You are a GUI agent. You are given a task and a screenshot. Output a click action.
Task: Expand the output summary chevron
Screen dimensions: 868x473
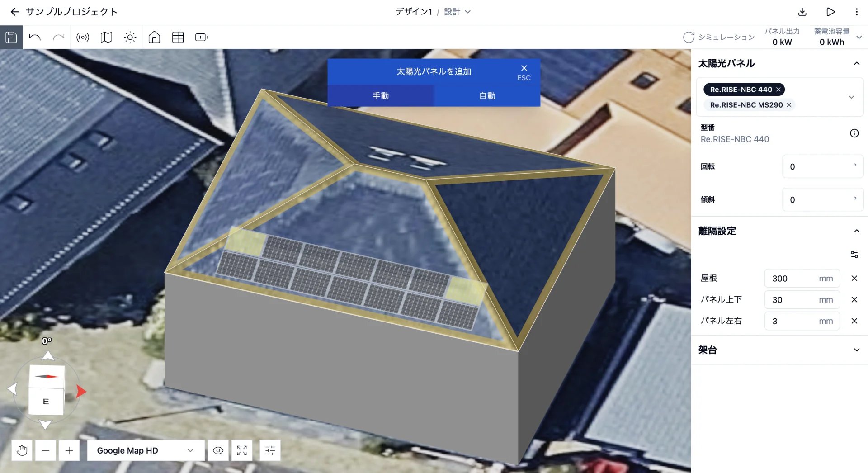(859, 37)
